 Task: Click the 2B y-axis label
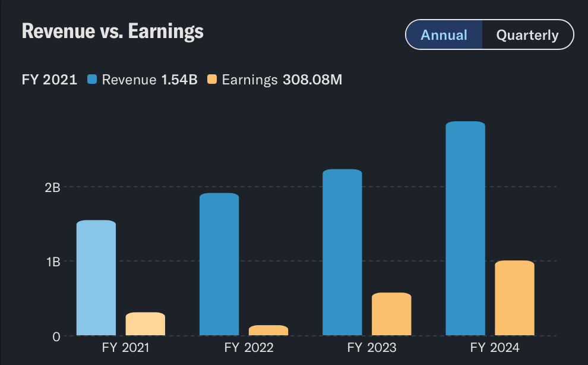[53, 187]
